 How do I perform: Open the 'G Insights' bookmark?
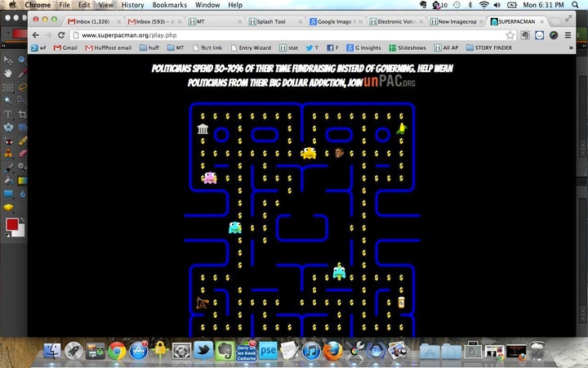coord(363,47)
